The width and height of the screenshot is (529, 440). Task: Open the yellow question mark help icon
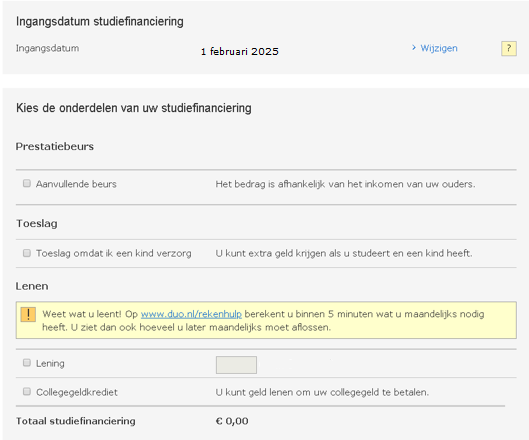click(x=508, y=49)
